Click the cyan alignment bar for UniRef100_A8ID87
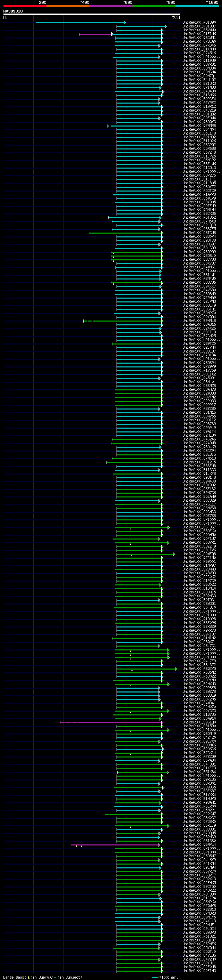 (x=141, y=27)
